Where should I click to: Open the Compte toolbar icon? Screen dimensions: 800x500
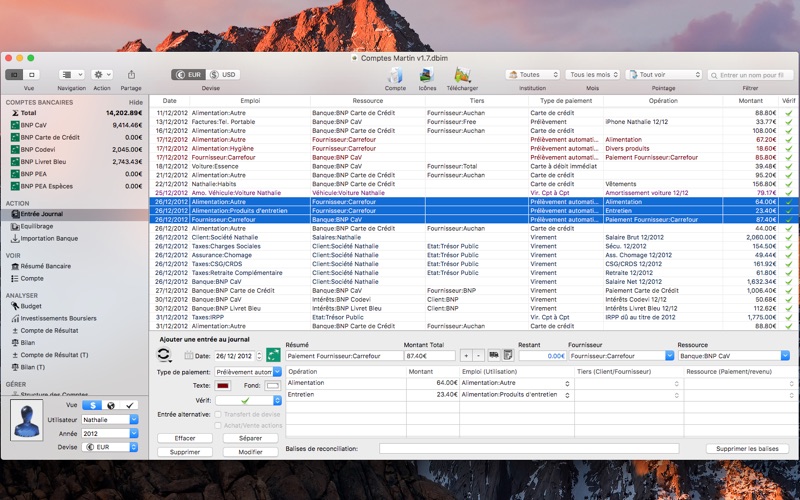click(395, 75)
